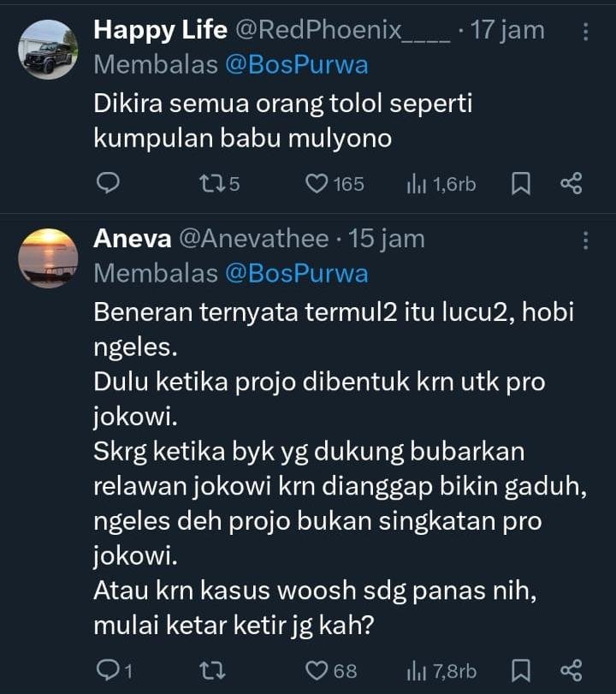
Task: Open Aneva's sunset profile picture
Action: (48, 258)
